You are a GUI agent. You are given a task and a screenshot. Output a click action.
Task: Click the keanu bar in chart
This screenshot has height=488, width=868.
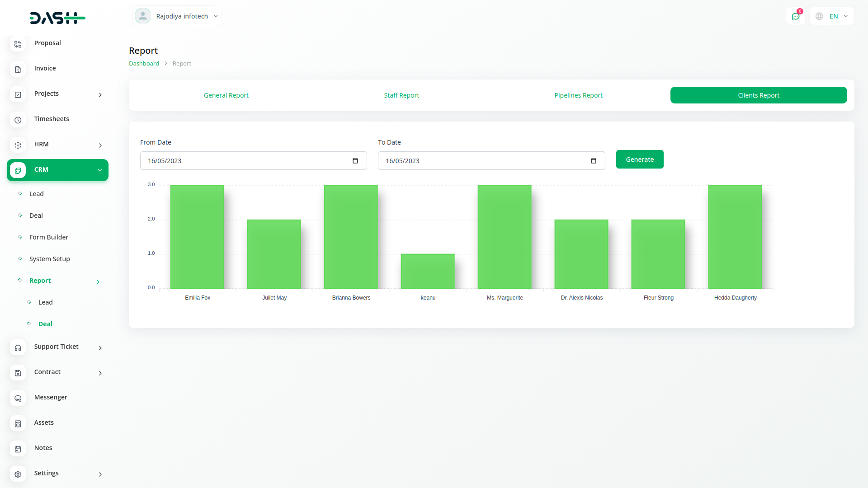[x=428, y=271]
